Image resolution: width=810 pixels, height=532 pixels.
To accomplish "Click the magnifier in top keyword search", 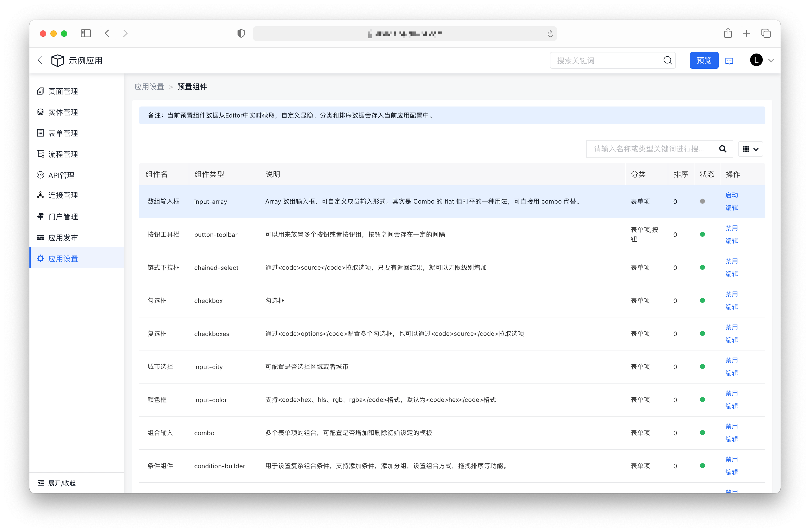I will coord(667,61).
